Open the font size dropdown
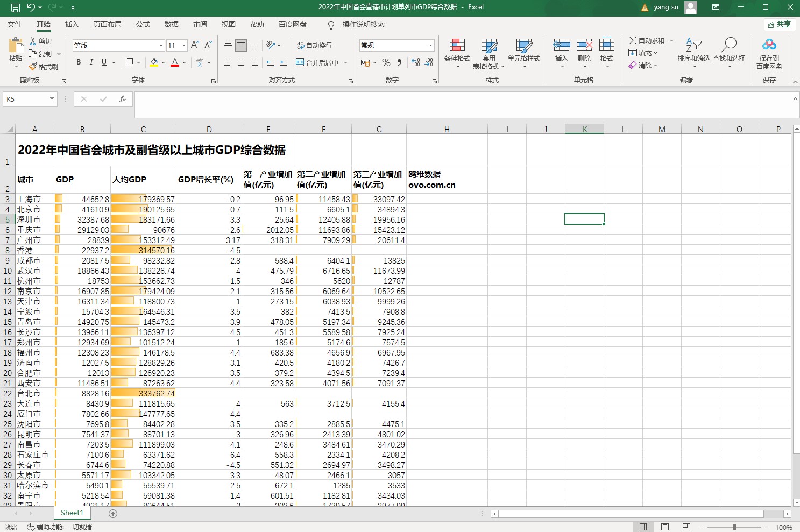The image size is (800, 532). coord(183,45)
